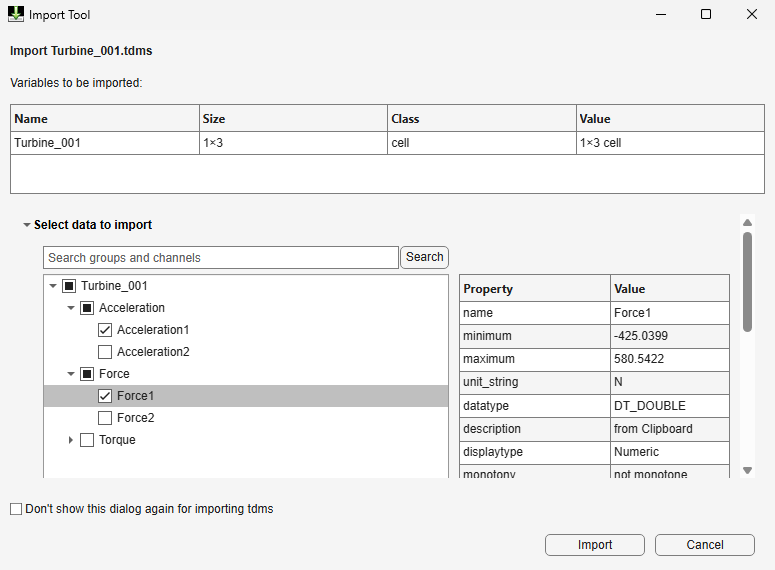Toggle the Force group checkbox
This screenshot has width=775, height=570.
87,374
